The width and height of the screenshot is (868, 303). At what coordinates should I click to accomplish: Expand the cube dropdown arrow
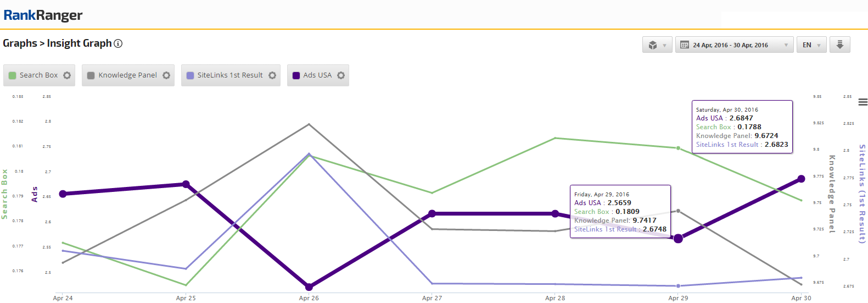coord(664,45)
